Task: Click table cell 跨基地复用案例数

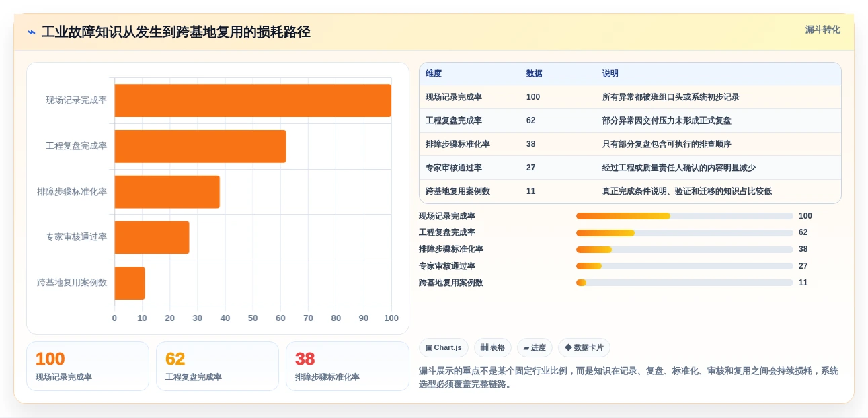Action: click(458, 191)
